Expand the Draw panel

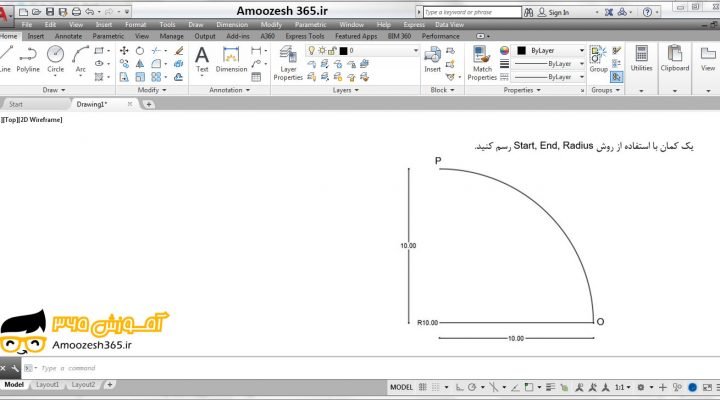[x=54, y=90]
